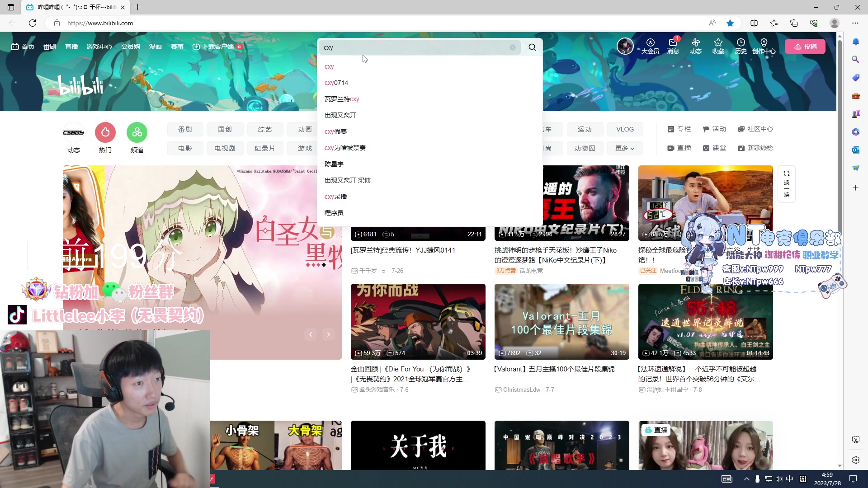Select suggestion 瓦罗兰特cxy

point(429,99)
